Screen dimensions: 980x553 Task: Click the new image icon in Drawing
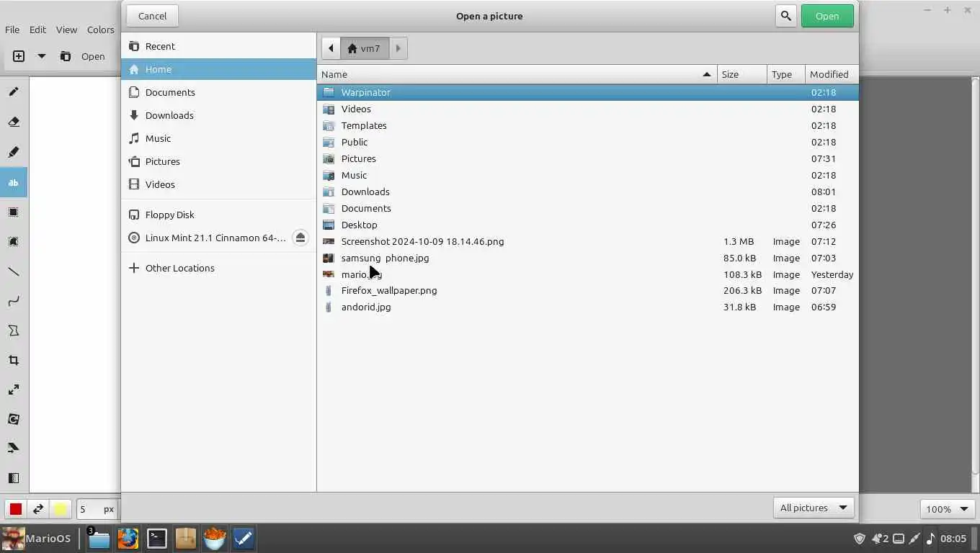click(x=19, y=56)
